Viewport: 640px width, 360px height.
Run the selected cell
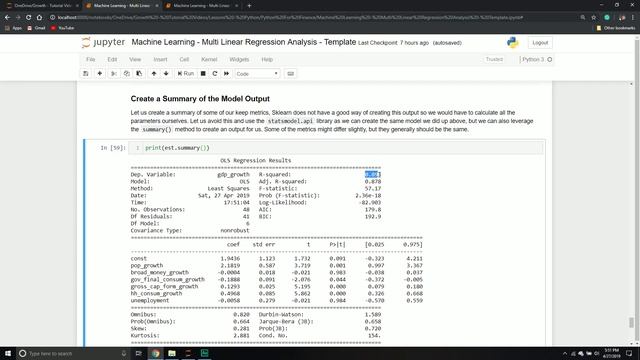[186, 73]
